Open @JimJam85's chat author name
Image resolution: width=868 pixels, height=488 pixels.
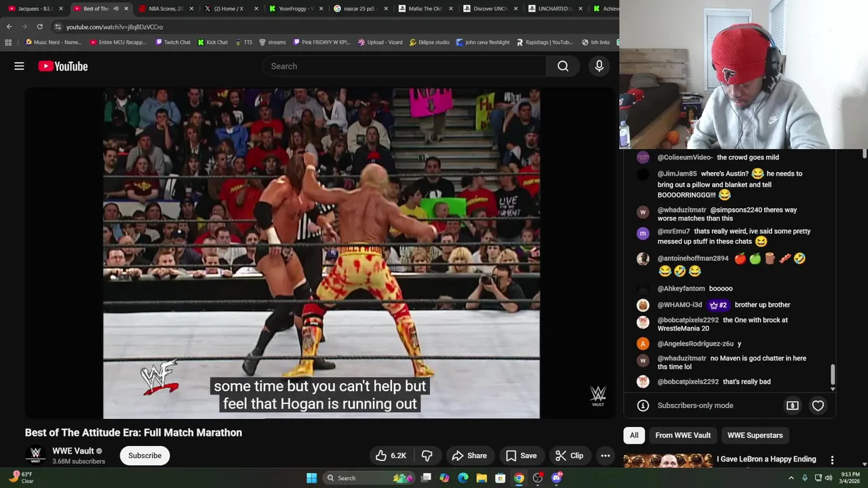click(677, 174)
